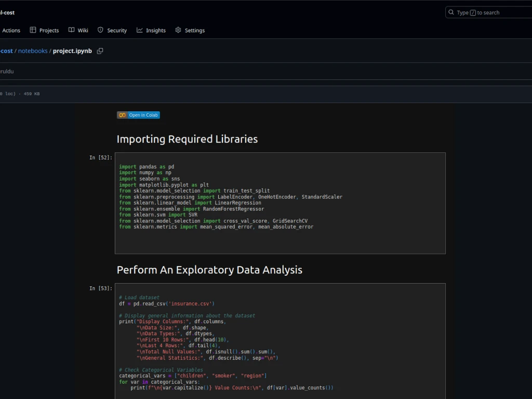
Task: Open the notebook via Open in Colab badge
Action: (138, 115)
